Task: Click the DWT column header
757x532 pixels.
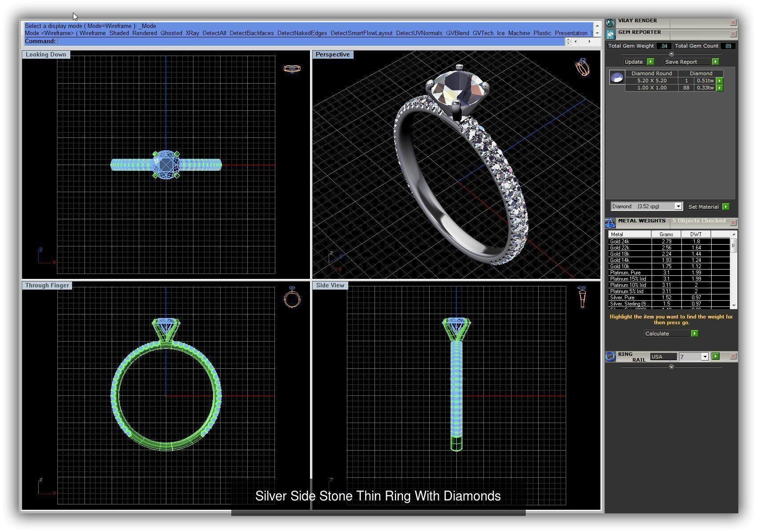Action: point(696,234)
